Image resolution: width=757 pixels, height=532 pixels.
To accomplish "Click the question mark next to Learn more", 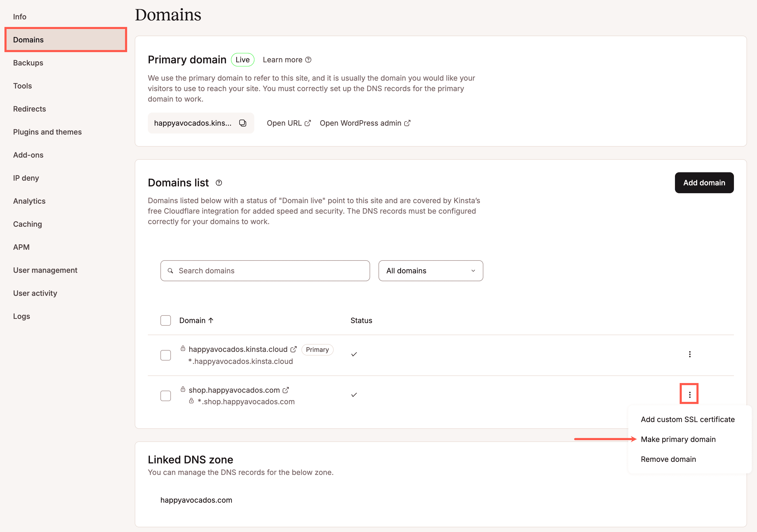I will 308,60.
